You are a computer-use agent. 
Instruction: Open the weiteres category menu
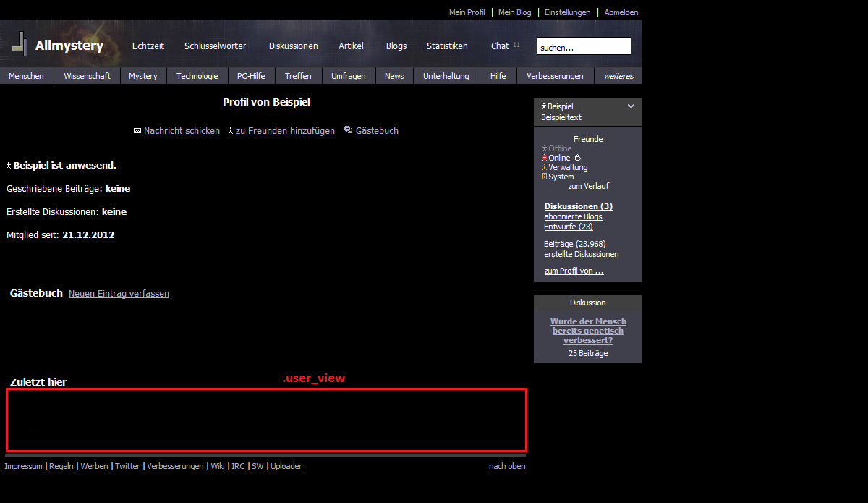point(618,76)
